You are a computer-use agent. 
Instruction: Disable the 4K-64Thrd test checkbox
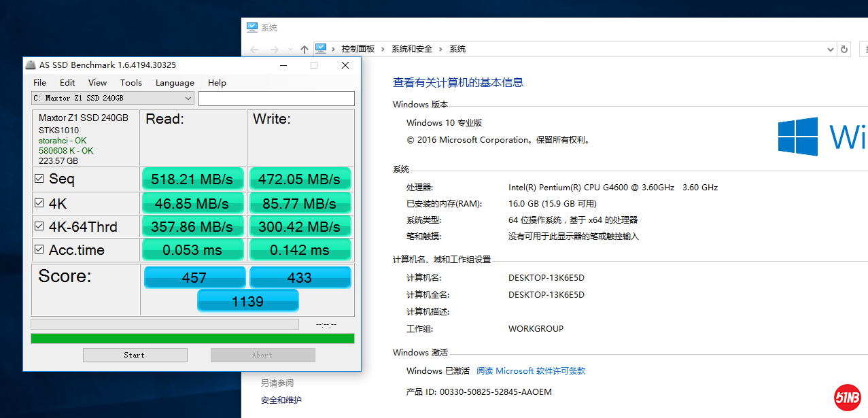39,226
